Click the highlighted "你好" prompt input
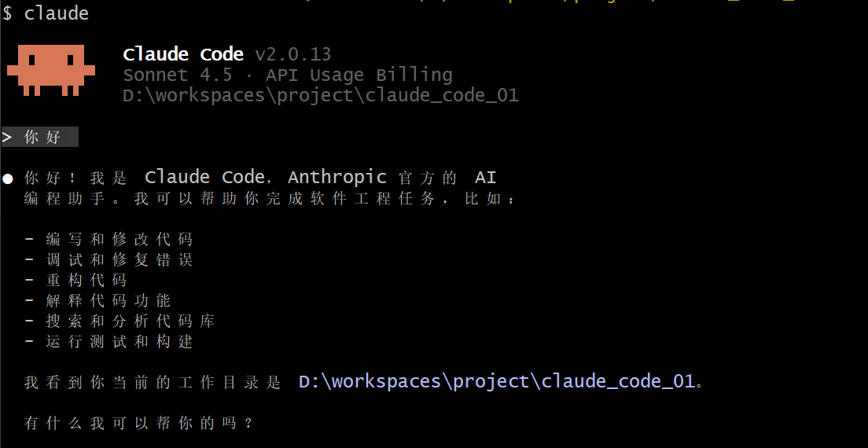 tap(42, 138)
